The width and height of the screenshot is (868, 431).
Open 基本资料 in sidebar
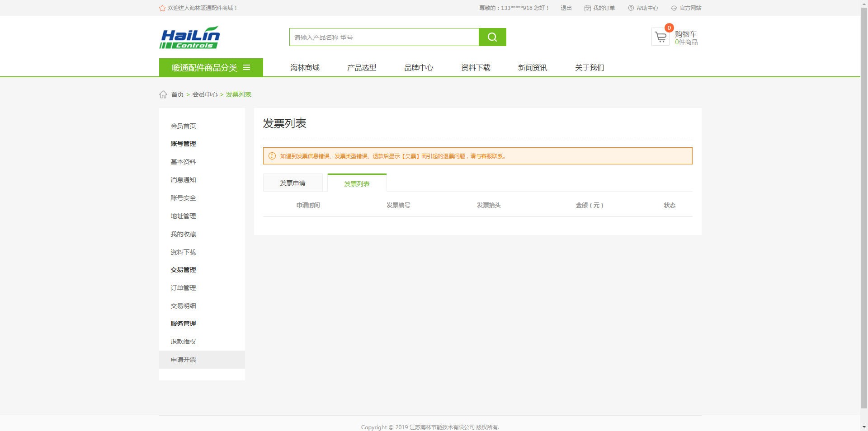[x=183, y=162]
